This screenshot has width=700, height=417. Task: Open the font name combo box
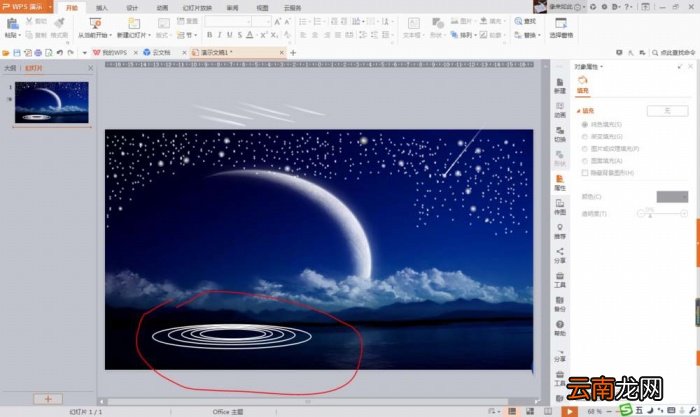(228, 21)
